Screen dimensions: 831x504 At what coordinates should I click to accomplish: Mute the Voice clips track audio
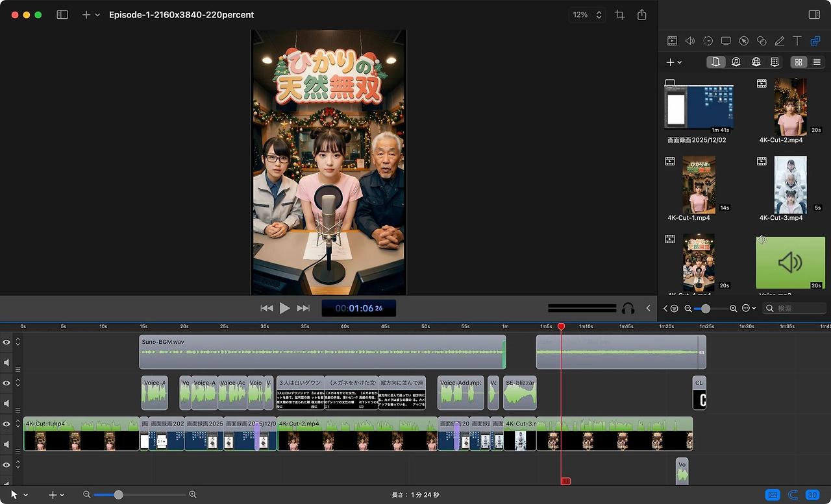(x=6, y=403)
